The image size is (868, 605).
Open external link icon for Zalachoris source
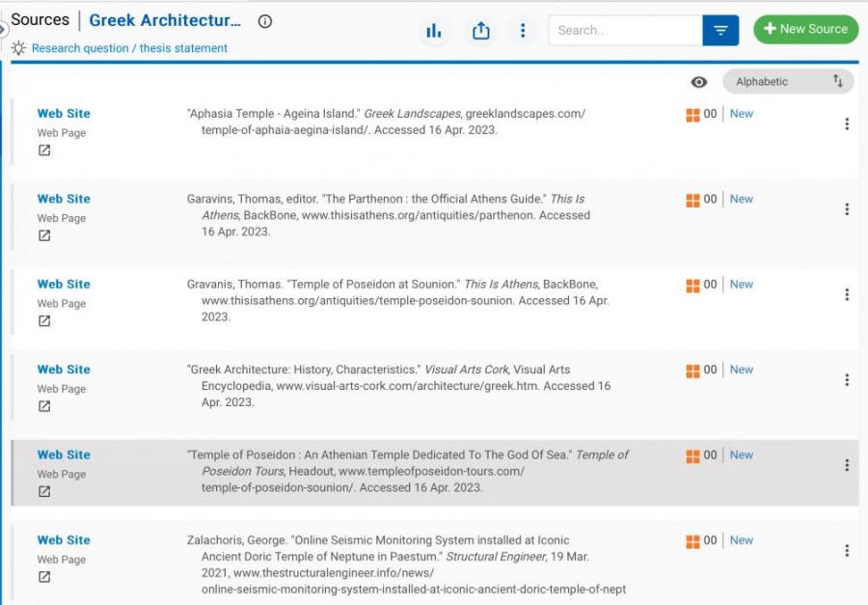(x=44, y=577)
